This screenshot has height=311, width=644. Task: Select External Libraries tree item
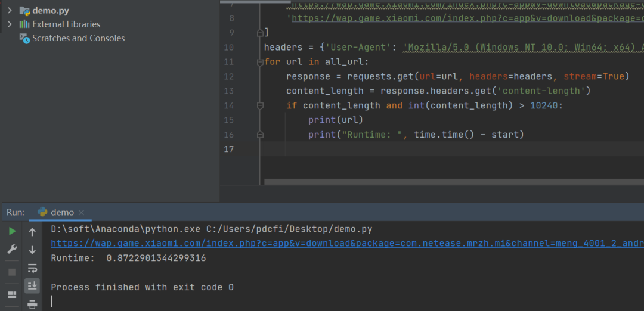click(x=66, y=24)
